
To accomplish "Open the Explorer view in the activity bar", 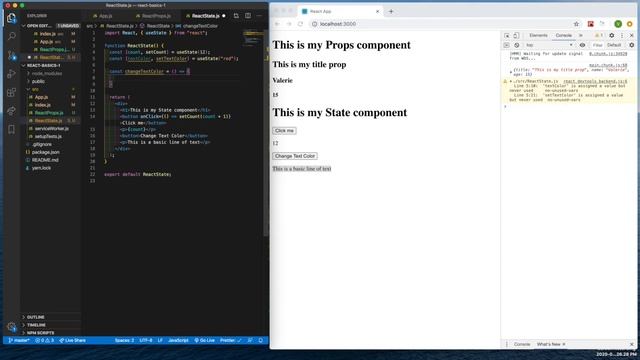I will (x=11, y=18).
